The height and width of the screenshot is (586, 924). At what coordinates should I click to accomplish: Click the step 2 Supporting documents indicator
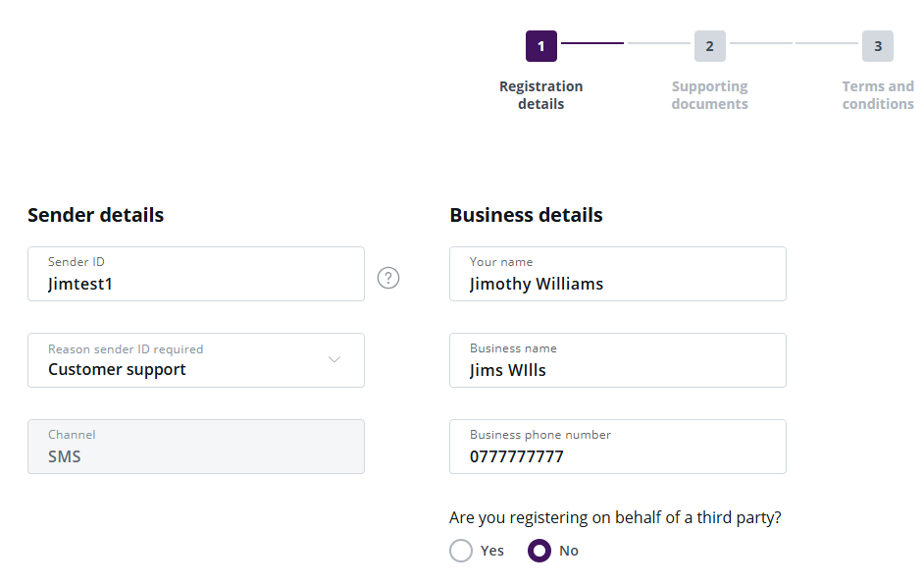(x=709, y=45)
